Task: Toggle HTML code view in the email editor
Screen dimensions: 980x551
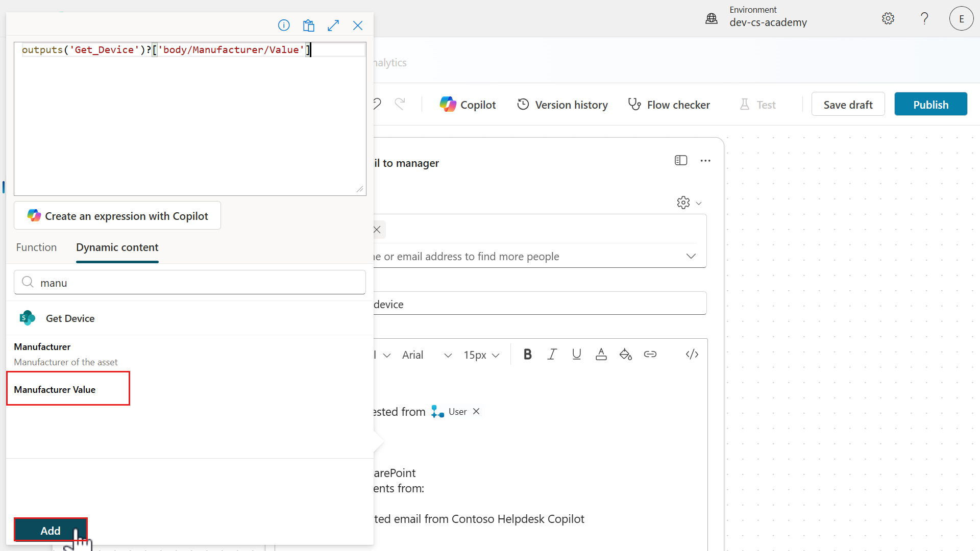Action: coord(692,354)
